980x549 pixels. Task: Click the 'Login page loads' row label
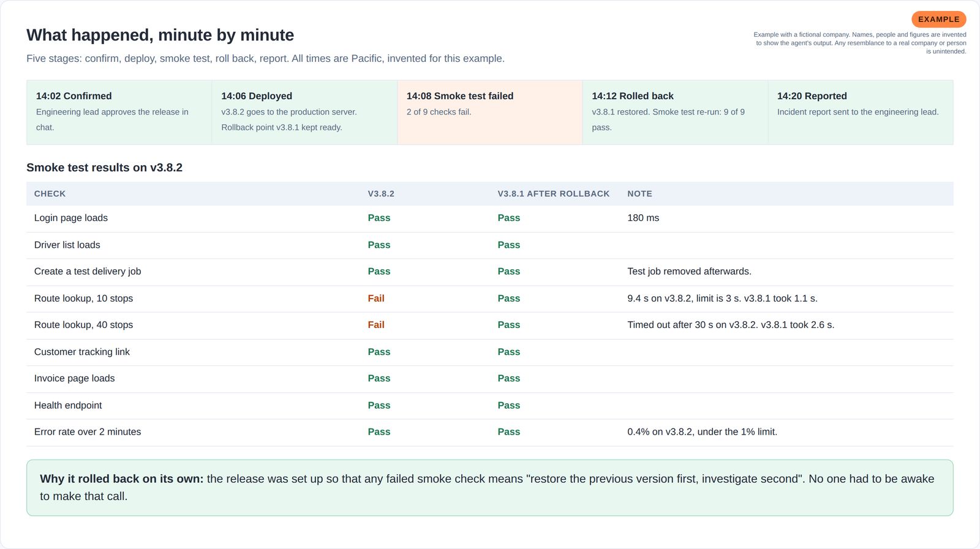(71, 218)
